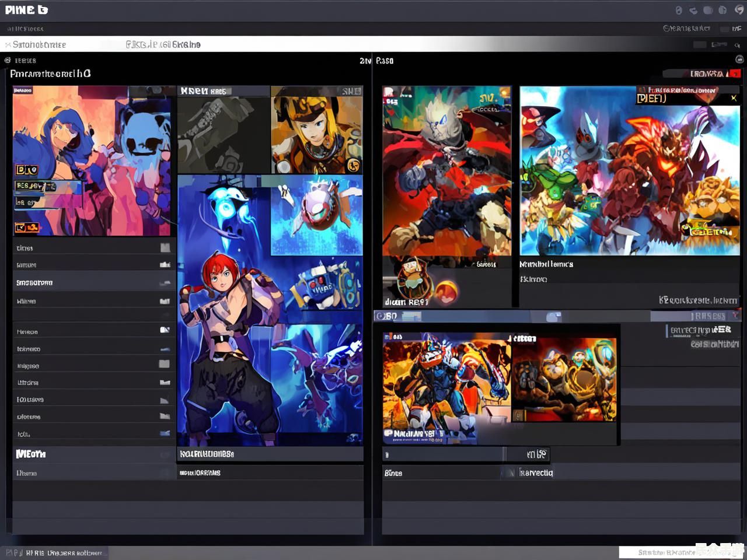Click the 'PINE B' application title
Image resolution: width=747 pixels, height=560 pixels.
[26, 10]
